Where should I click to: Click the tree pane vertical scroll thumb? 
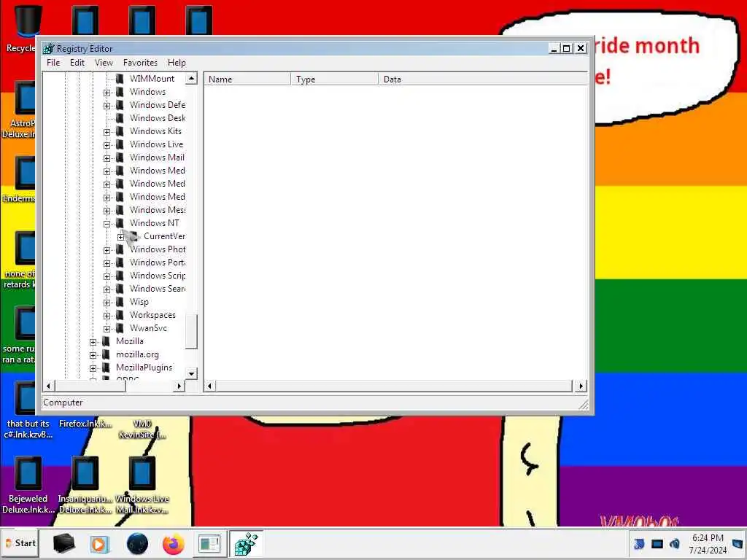[x=192, y=332]
